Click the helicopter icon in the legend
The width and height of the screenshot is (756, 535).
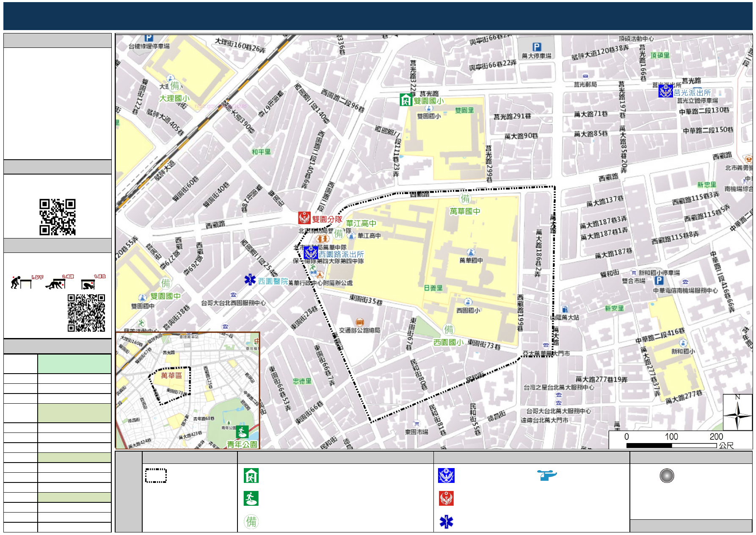(x=547, y=475)
